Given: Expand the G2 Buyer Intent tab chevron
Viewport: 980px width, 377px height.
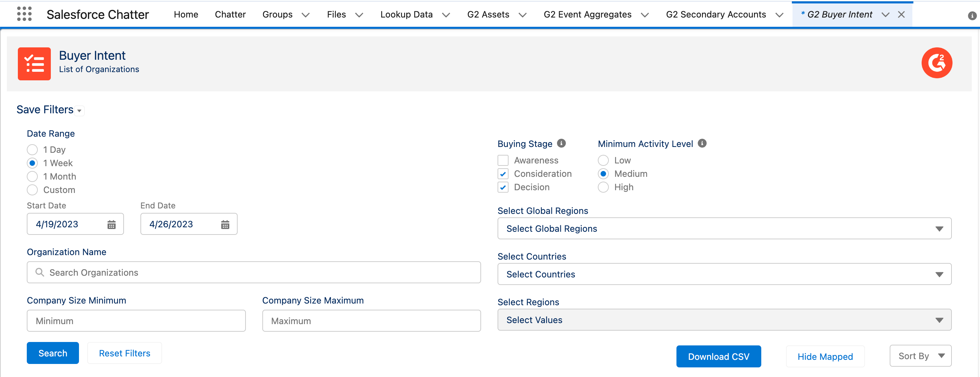Looking at the screenshot, I should 885,15.
